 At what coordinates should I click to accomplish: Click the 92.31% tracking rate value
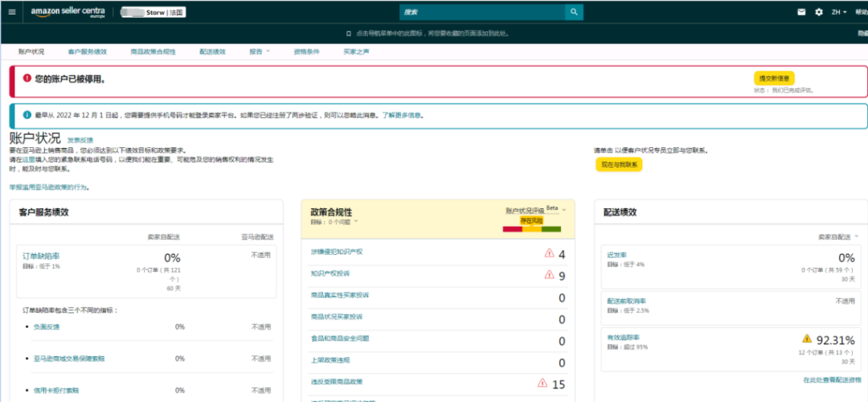point(835,339)
